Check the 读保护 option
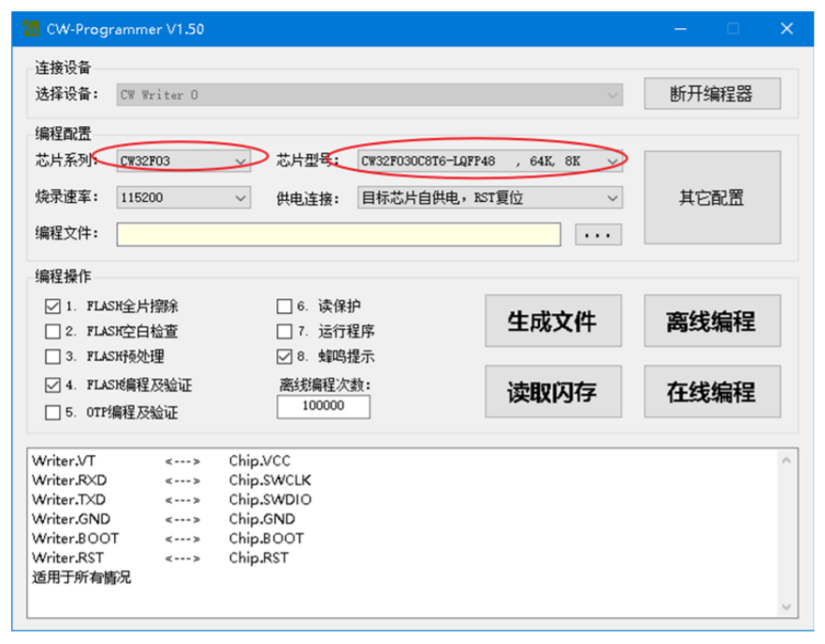 coord(284,306)
